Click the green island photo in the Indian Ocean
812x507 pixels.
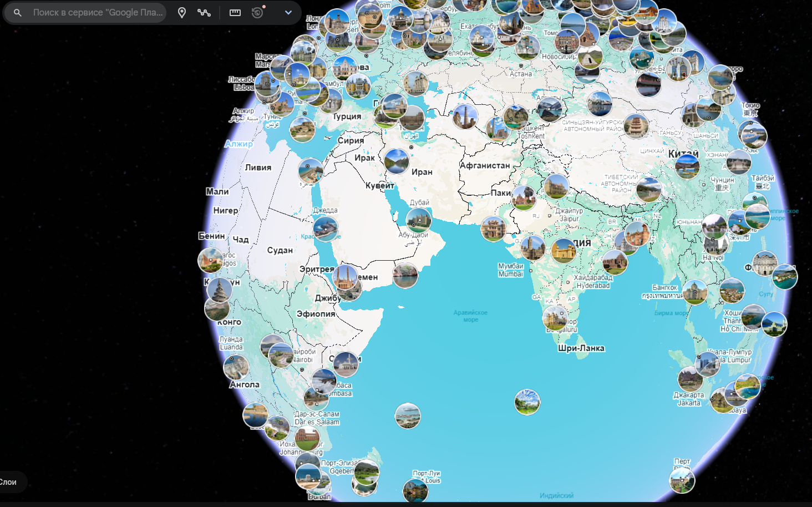(x=527, y=402)
